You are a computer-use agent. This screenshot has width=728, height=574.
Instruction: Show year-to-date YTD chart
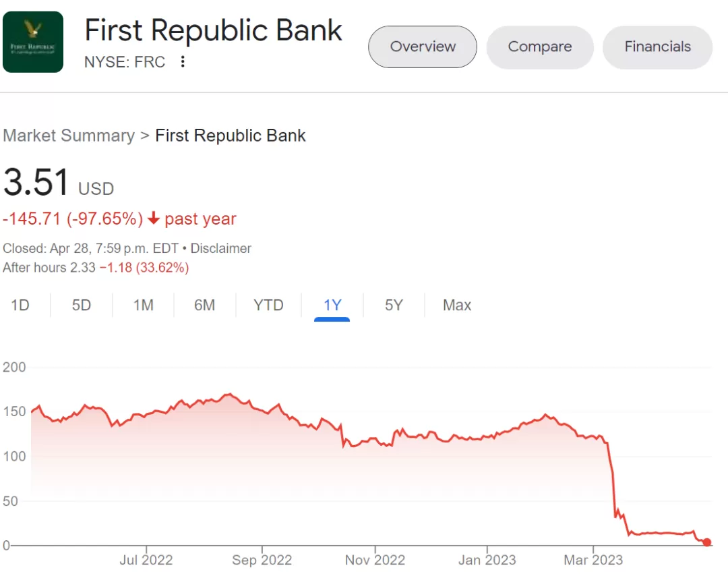(x=268, y=305)
